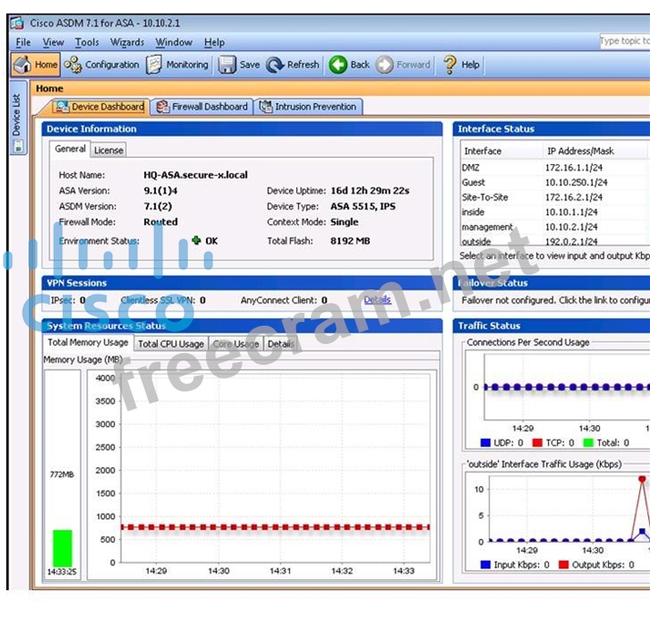Click the Help question mark icon
The image size is (650, 644).
tap(449, 65)
